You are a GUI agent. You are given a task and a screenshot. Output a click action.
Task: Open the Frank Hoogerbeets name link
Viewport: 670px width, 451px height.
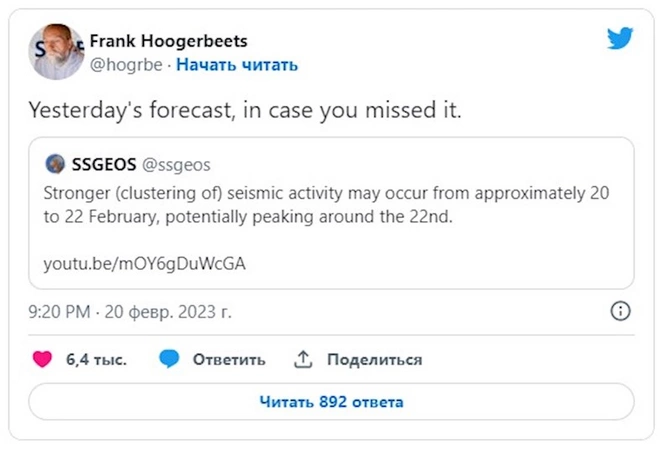coord(168,41)
